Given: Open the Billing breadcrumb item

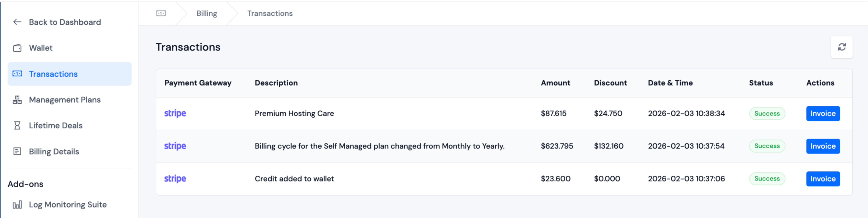Looking at the screenshot, I should [206, 13].
